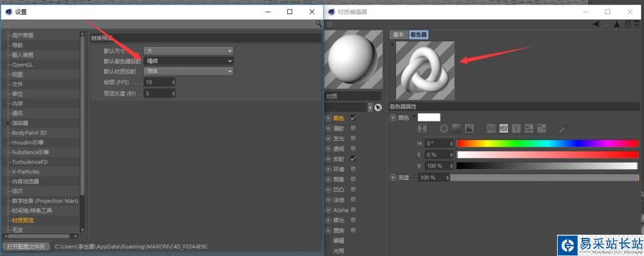Adjust the 帧频 (FPS) stepper arrows

click(x=173, y=83)
